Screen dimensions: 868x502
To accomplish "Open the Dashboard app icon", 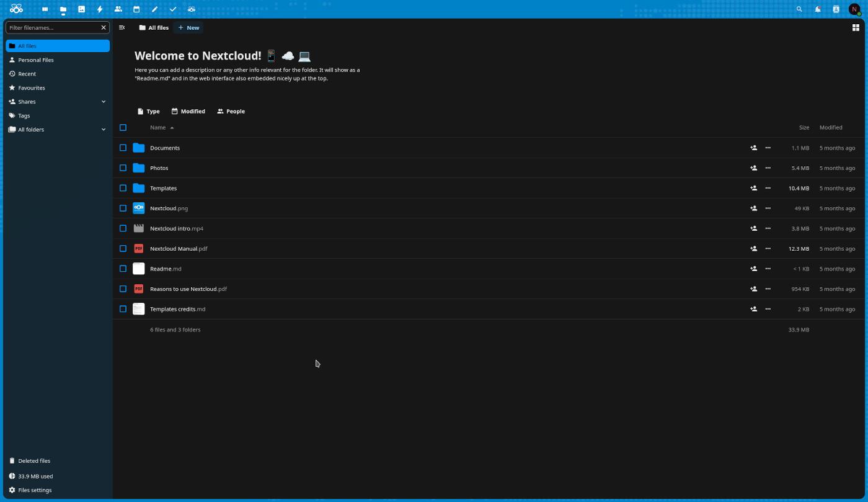I will 45,9.
